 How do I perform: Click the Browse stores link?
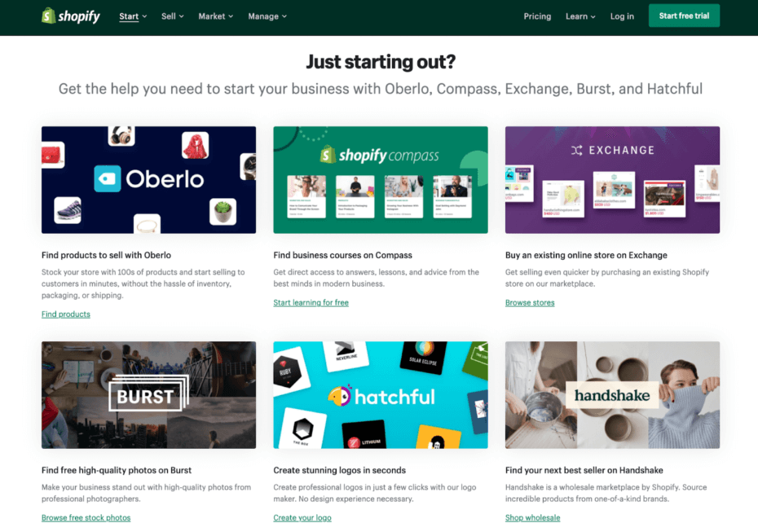530,302
